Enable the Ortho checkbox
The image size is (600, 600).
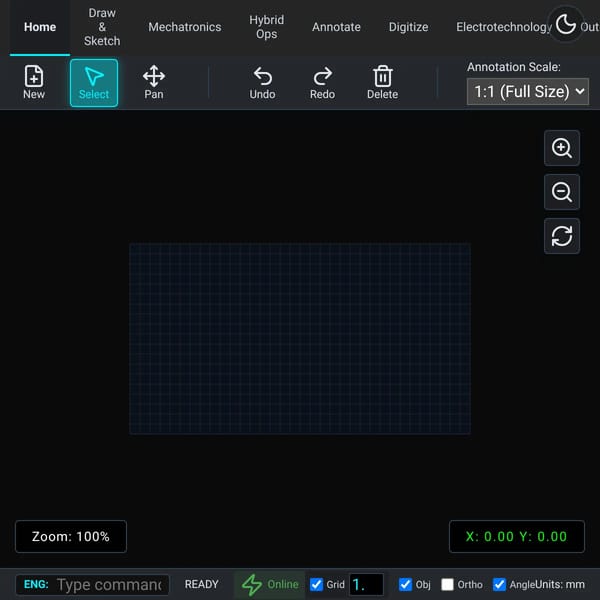click(447, 584)
